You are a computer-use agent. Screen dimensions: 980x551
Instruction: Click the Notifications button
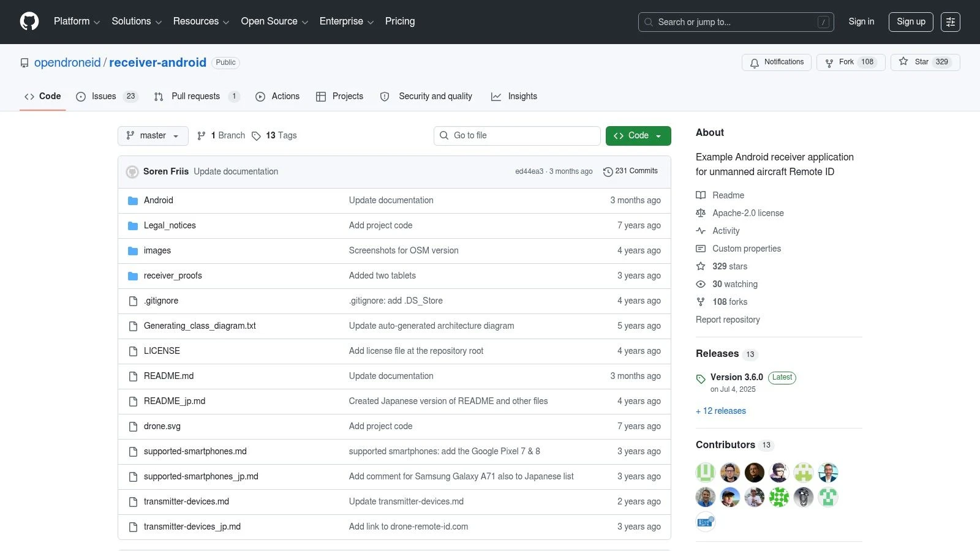point(777,62)
